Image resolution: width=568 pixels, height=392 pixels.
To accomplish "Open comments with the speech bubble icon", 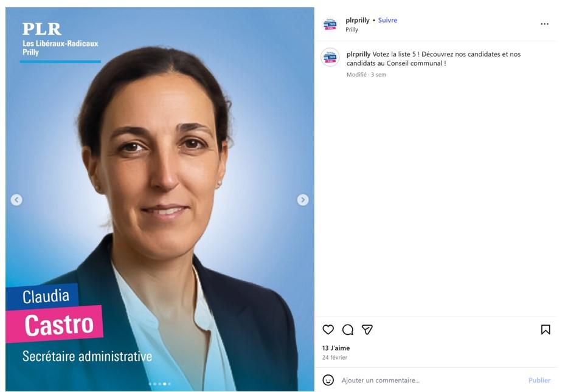I will tap(347, 329).
